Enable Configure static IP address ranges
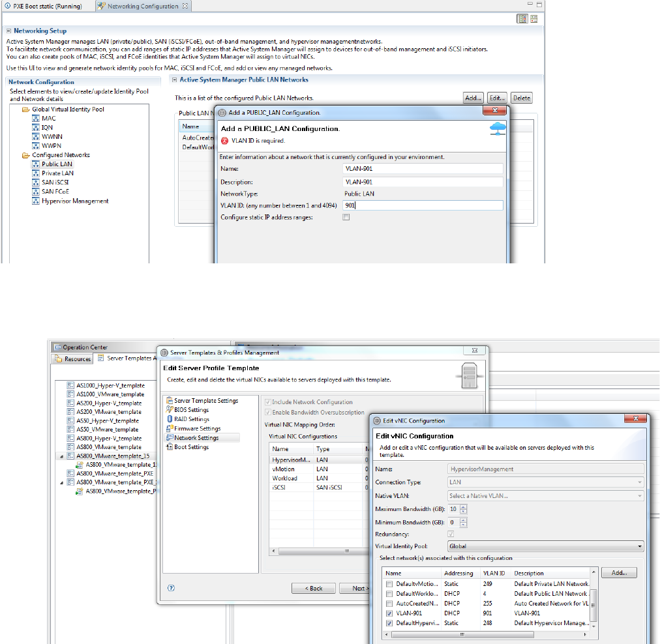660x644 pixels. pyautogui.click(x=346, y=217)
